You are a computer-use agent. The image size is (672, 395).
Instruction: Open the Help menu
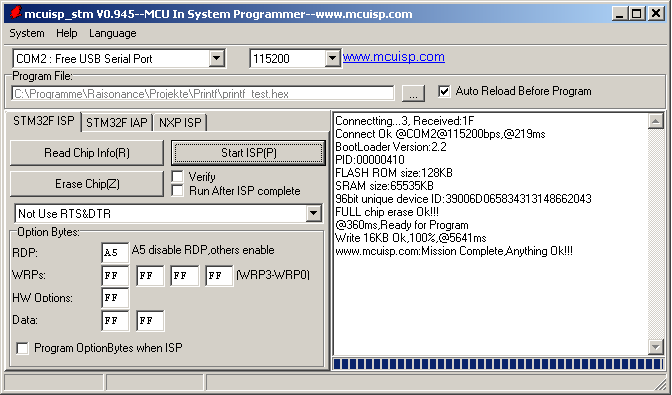(x=66, y=33)
